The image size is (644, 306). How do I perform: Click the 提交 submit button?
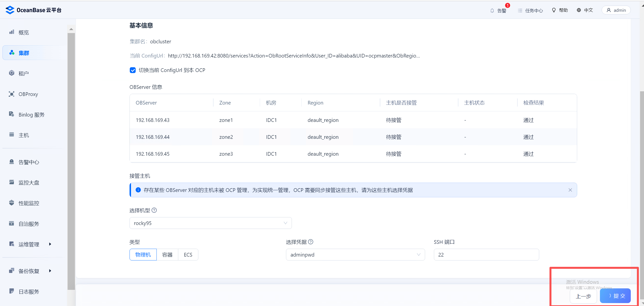click(x=615, y=296)
